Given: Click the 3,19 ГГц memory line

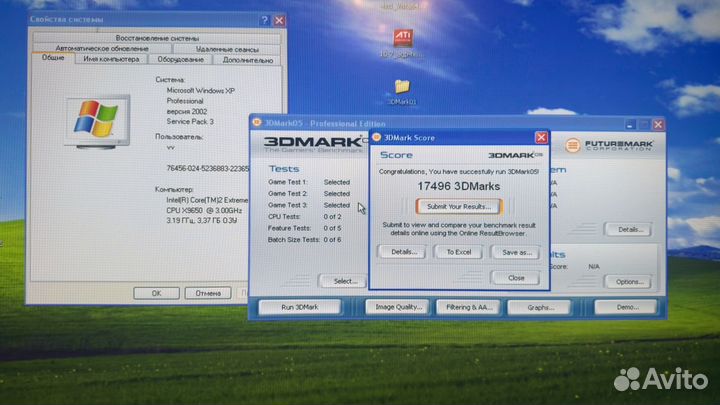Looking at the screenshot, I should click(202, 220).
